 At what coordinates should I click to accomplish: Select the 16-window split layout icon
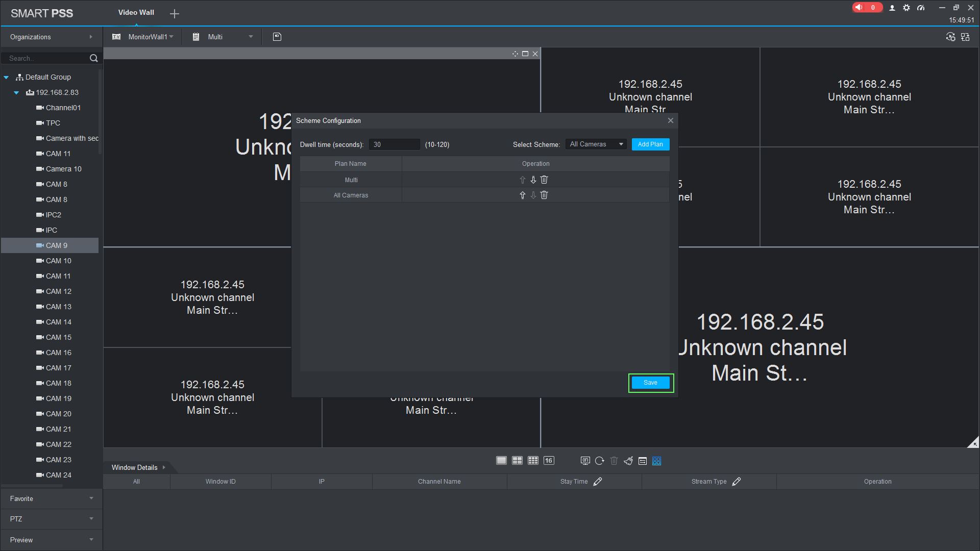click(549, 461)
